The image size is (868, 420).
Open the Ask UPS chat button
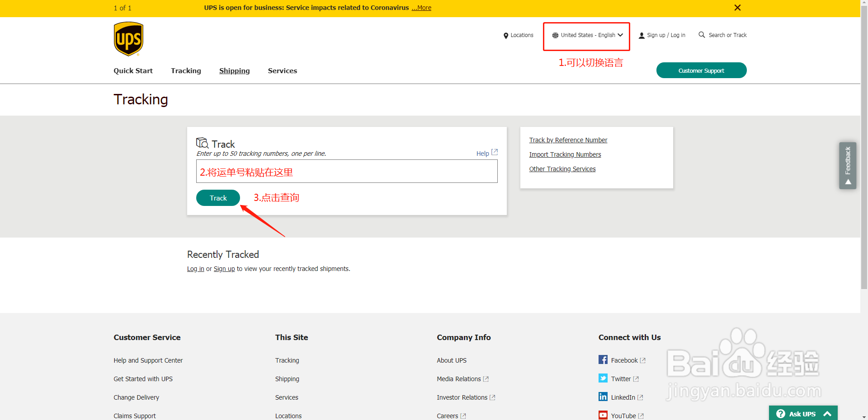click(x=803, y=413)
